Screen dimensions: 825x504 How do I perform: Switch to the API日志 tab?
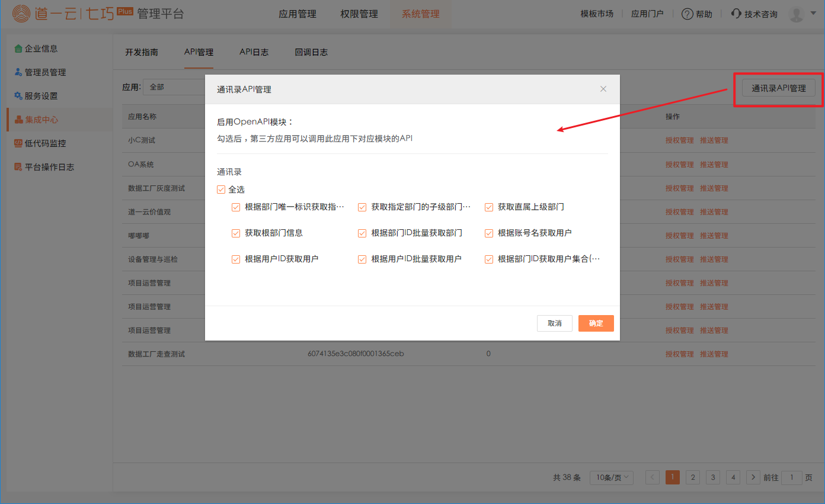point(254,52)
